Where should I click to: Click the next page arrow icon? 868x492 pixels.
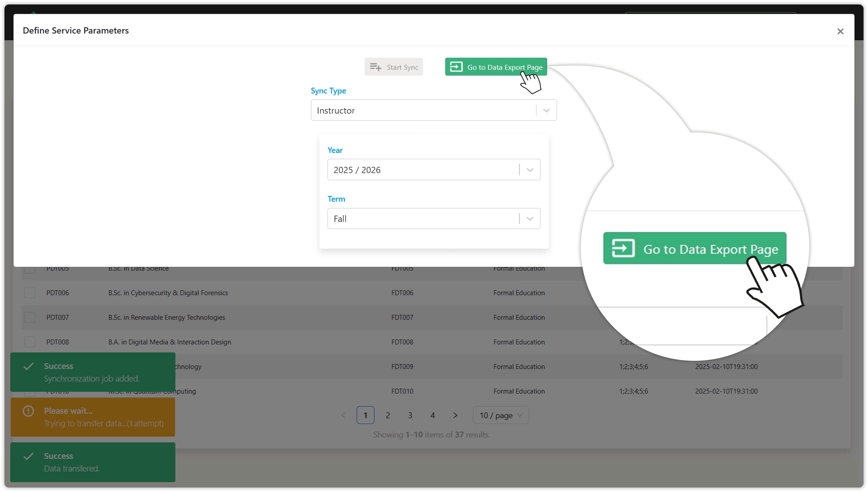pos(455,416)
